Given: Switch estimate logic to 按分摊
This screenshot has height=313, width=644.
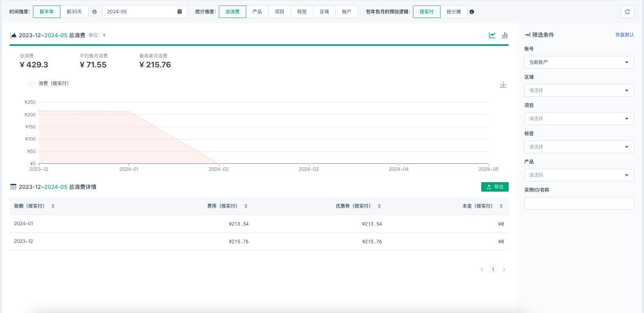Looking at the screenshot, I should tap(453, 12).
